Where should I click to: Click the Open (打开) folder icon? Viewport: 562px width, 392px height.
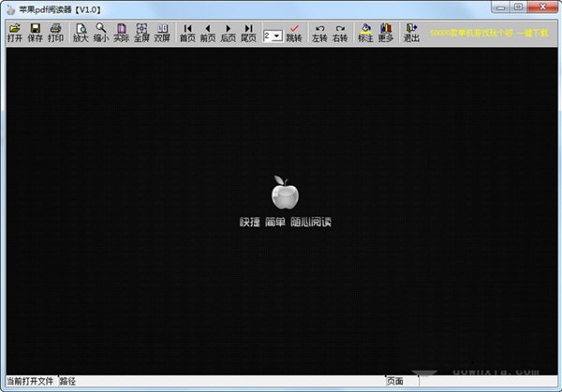15,33
